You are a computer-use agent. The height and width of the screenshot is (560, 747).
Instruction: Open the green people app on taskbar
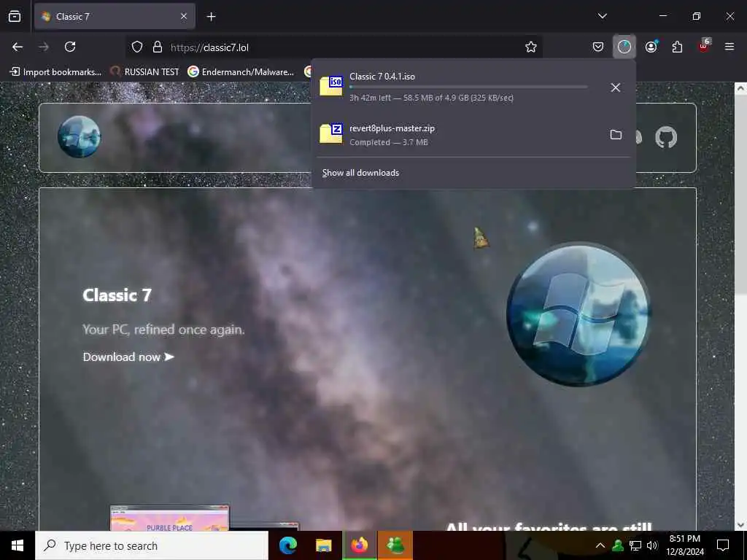(x=395, y=545)
